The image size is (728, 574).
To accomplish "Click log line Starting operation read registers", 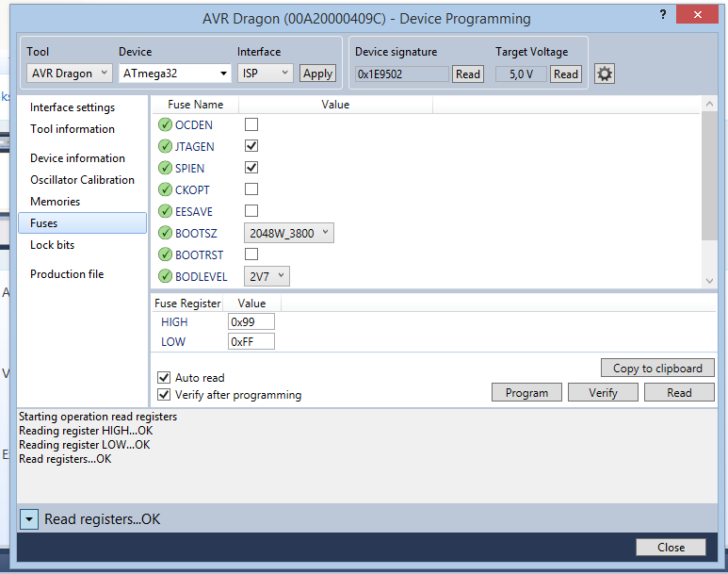I will click(x=98, y=417).
